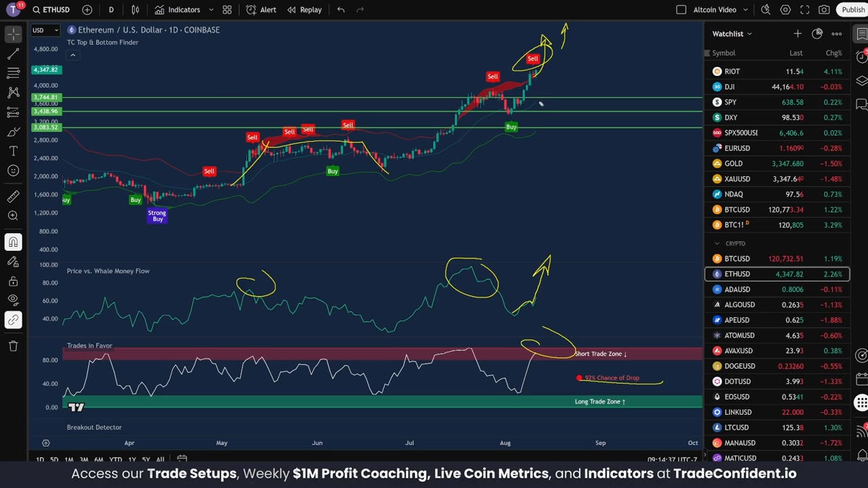Screen dimensions: 868x488
Task: Open the alerts sidebar panel
Action: [x=861, y=57]
